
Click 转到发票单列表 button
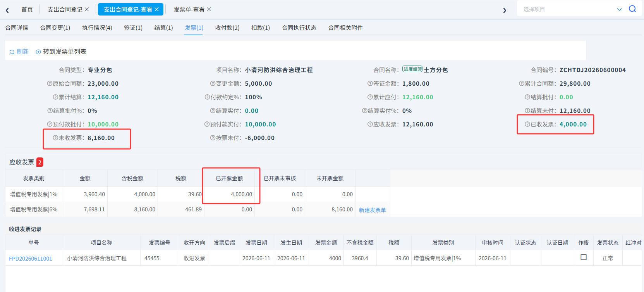pos(61,52)
